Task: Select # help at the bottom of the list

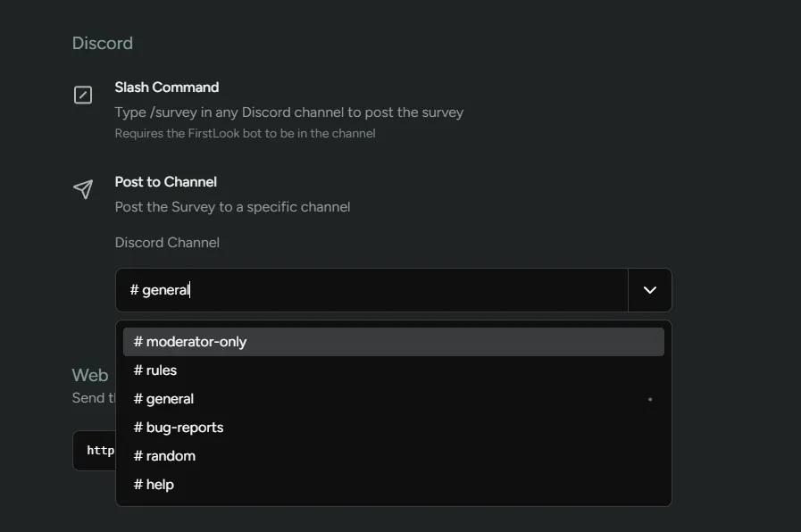Action: [153, 484]
